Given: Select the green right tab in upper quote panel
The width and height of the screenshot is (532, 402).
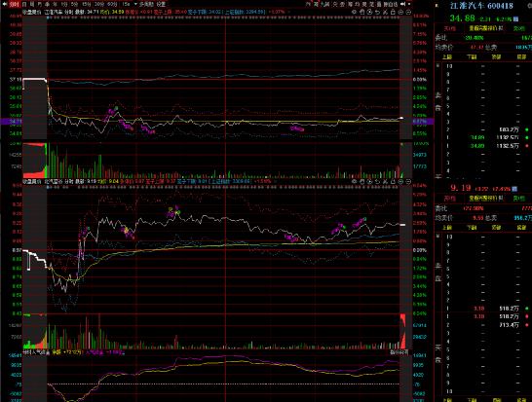Looking at the screenshot, I should click(x=519, y=28).
